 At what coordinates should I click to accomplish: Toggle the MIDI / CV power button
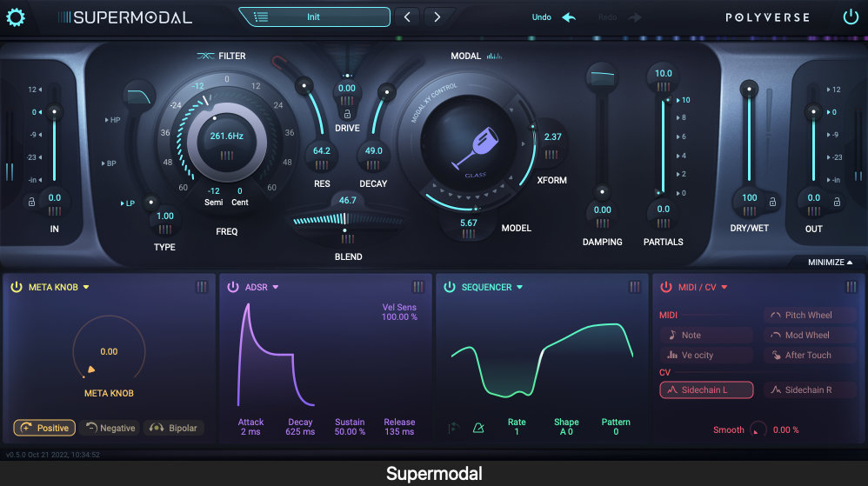click(x=666, y=287)
